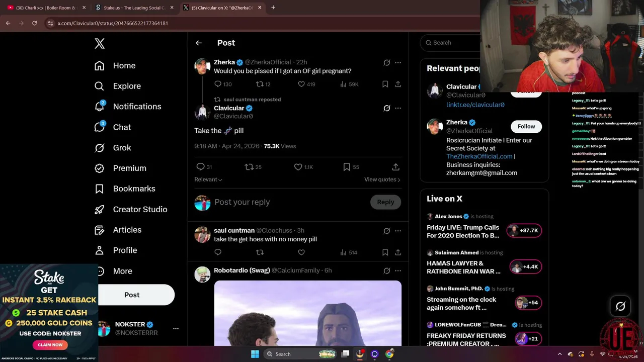644x362 pixels.
Task: Open Profile in the sidebar
Action: [x=115, y=250]
